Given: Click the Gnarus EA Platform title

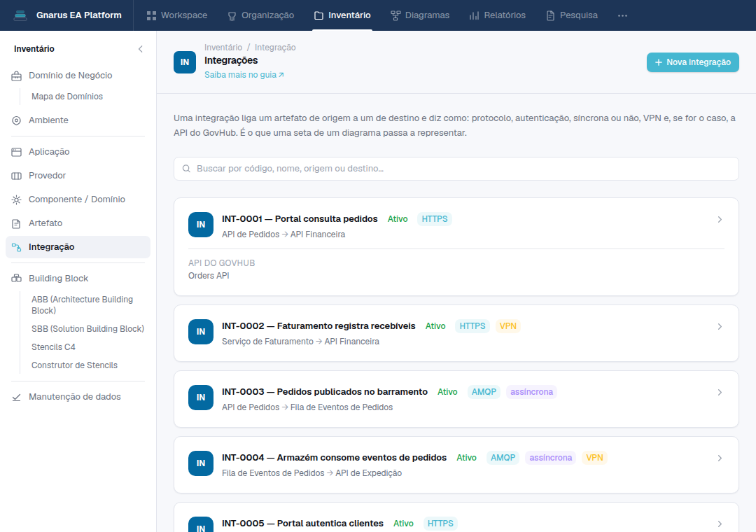Looking at the screenshot, I should pos(79,15).
